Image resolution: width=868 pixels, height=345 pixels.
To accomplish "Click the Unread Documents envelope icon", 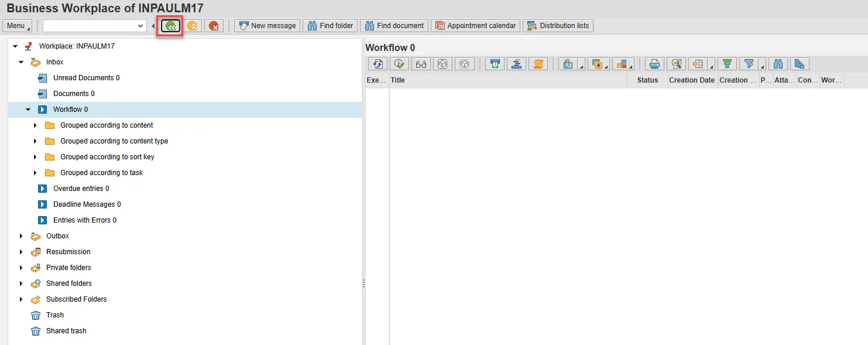I will point(42,78).
